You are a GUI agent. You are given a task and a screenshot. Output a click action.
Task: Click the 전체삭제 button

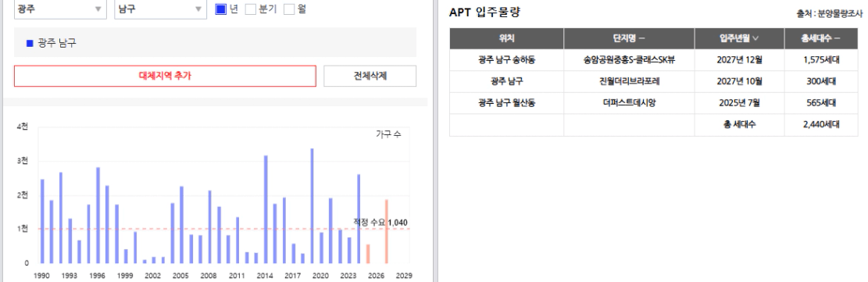point(370,76)
